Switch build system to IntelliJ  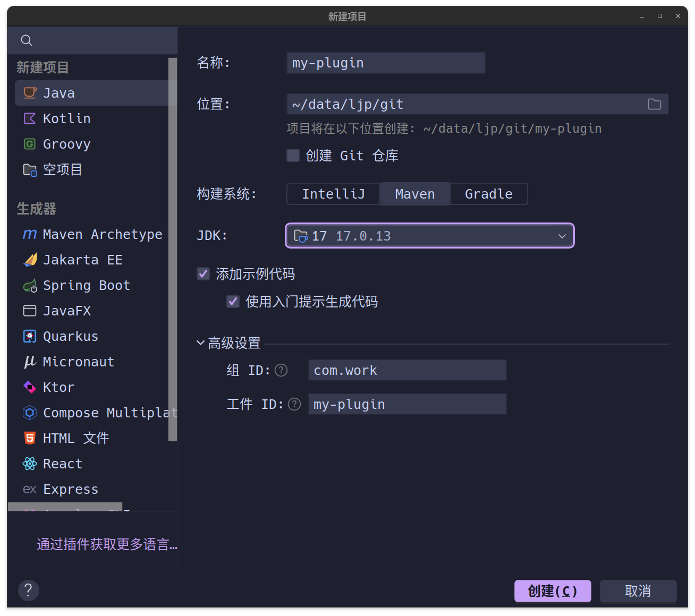tap(333, 194)
